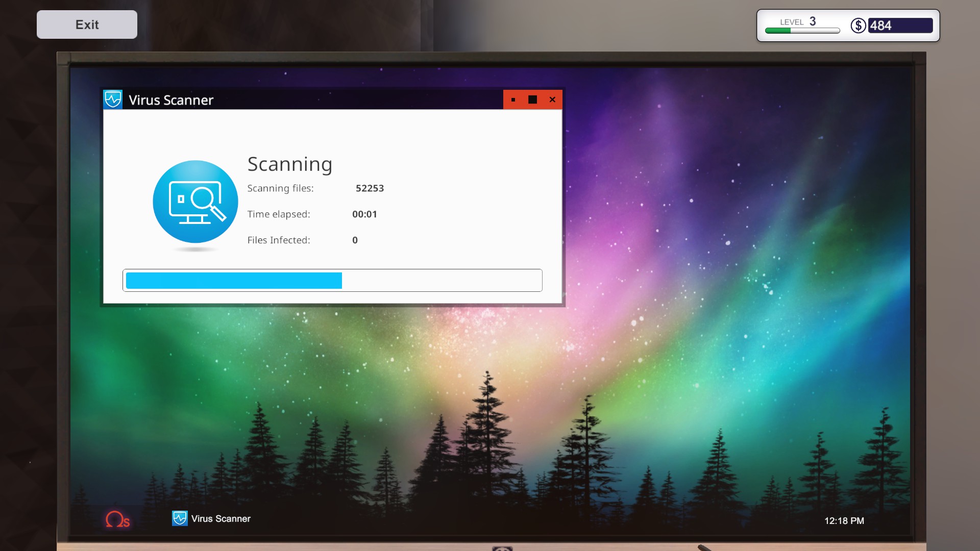This screenshot has width=980, height=551.
Task: Select the Virus Scanner taskbar label
Action: click(220, 518)
